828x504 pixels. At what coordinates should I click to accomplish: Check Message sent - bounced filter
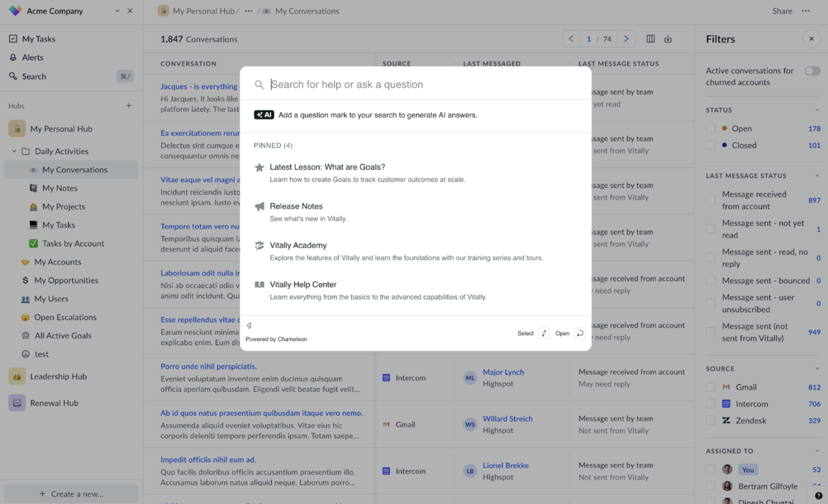710,281
